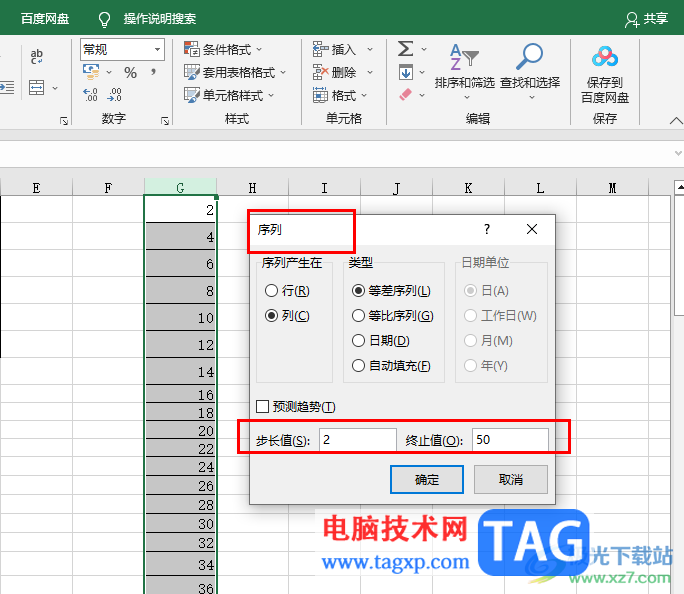The image size is (684, 594).
Task: Open the Number group dialog launcher
Action: [165, 121]
